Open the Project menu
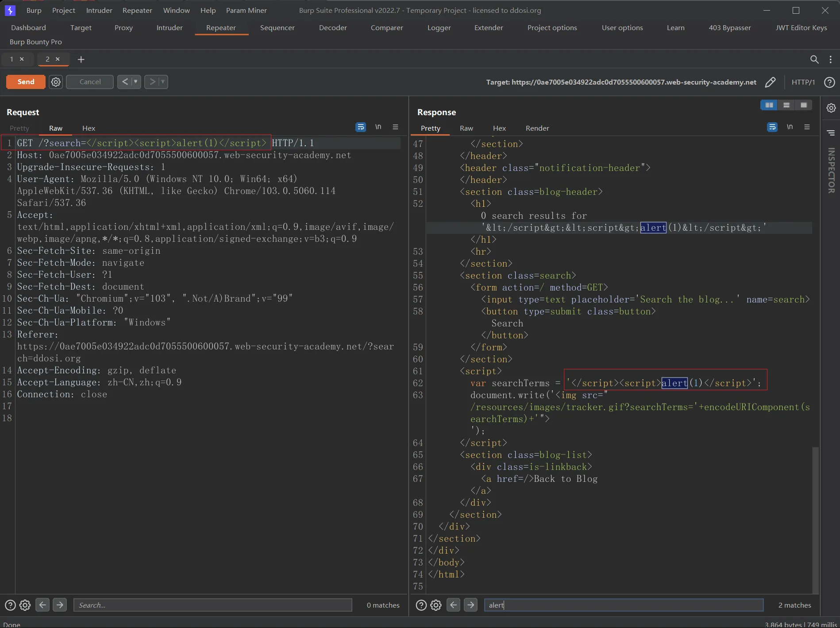The width and height of the screenshot is (840, 628). click(64, 10)
